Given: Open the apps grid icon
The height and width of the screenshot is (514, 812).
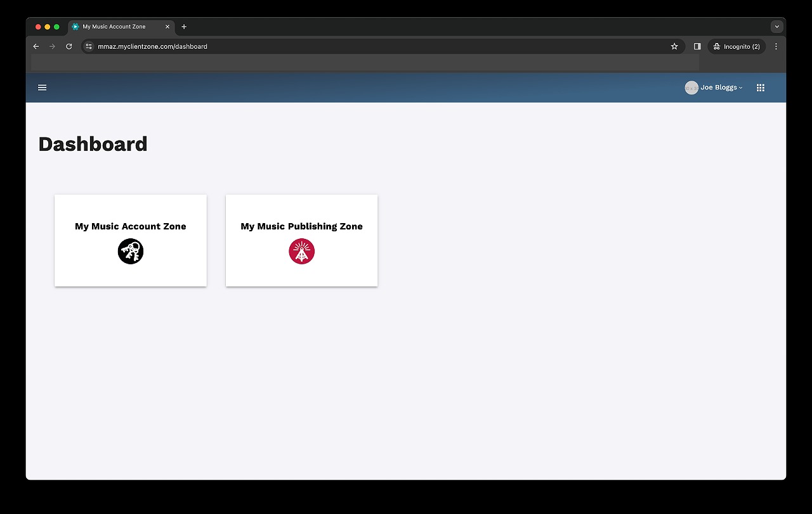Looking at the screenshot, I should click(x=761, y=87).
